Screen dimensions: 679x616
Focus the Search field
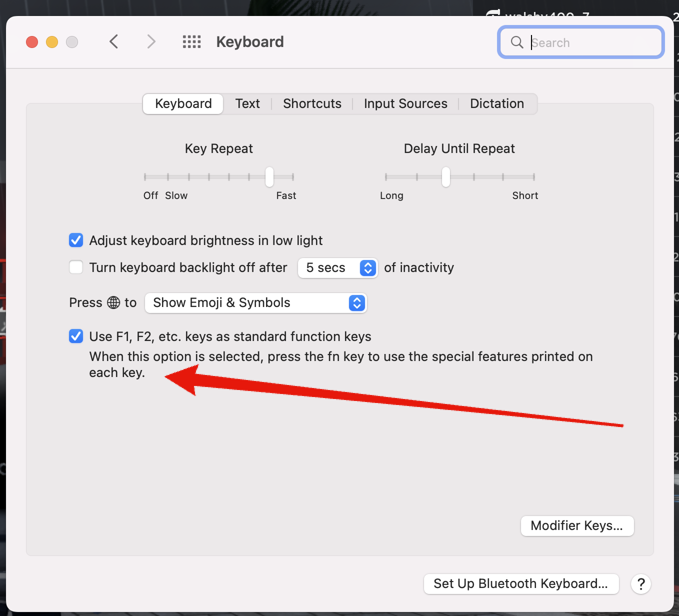click(581, 42)
